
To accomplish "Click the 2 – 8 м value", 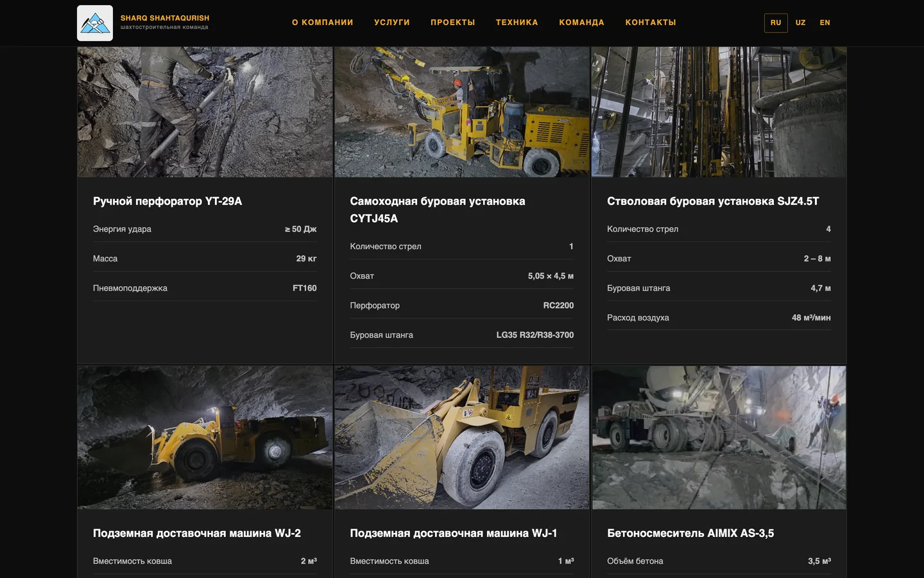I will pos(817,258).
